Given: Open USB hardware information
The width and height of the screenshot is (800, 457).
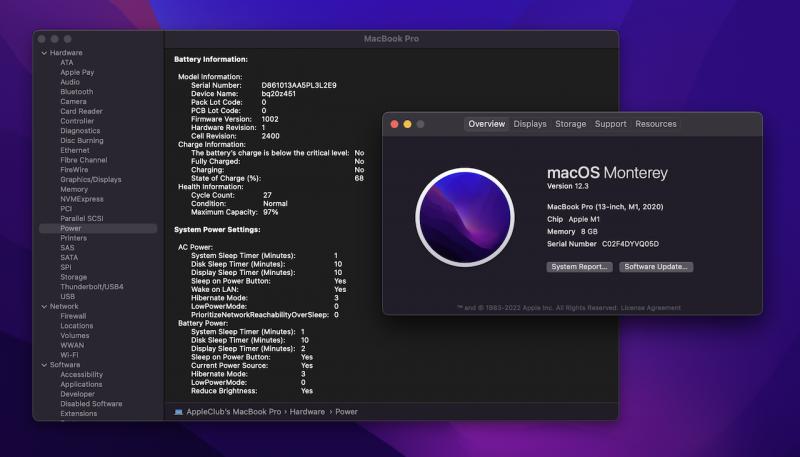Looking at the screenshot, I should click(67, 296).
